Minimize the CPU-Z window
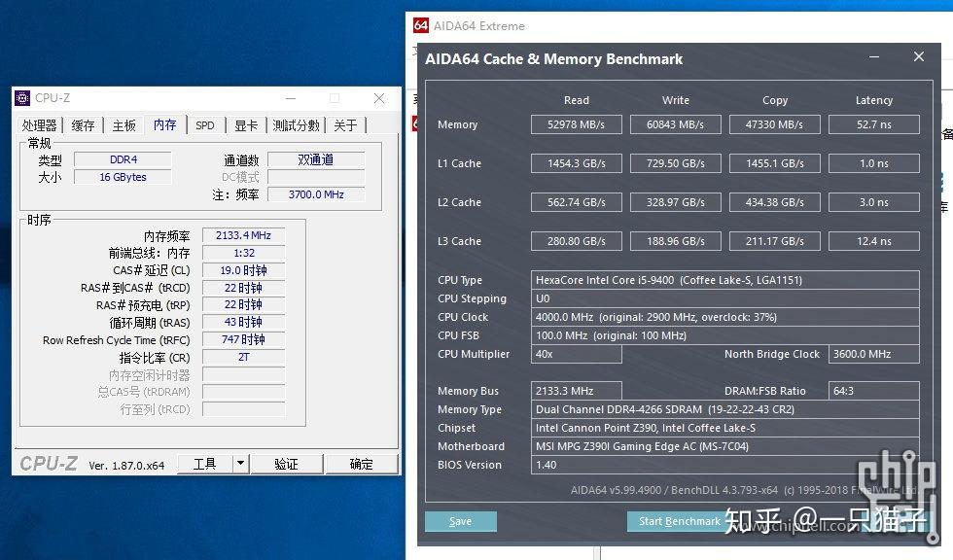The image size is (953, 560). 291,98
